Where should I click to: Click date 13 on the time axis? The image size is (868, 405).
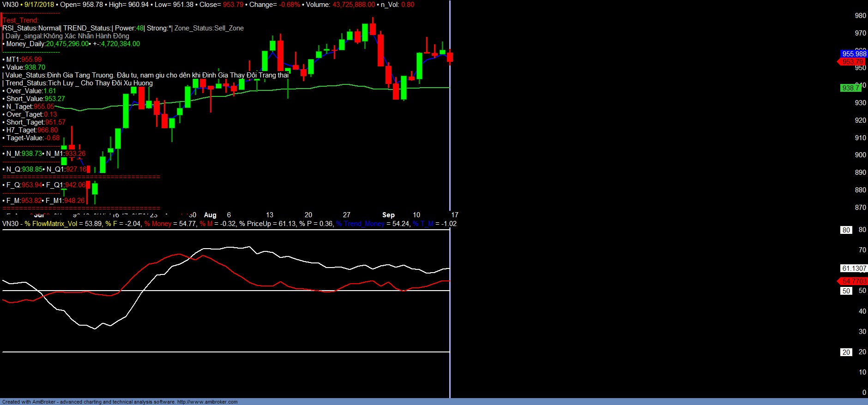pos(270,215)
